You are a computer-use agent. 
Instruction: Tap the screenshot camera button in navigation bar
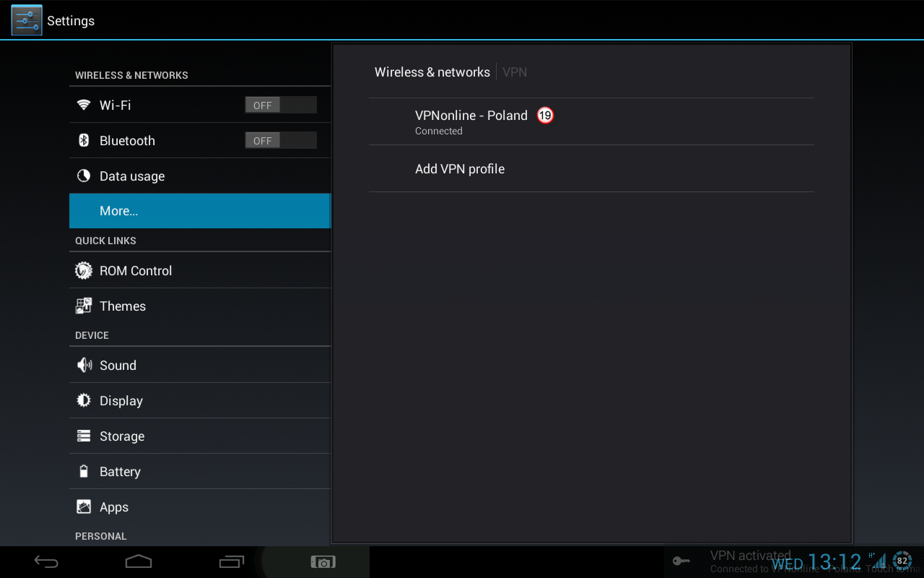click(323, 561)
